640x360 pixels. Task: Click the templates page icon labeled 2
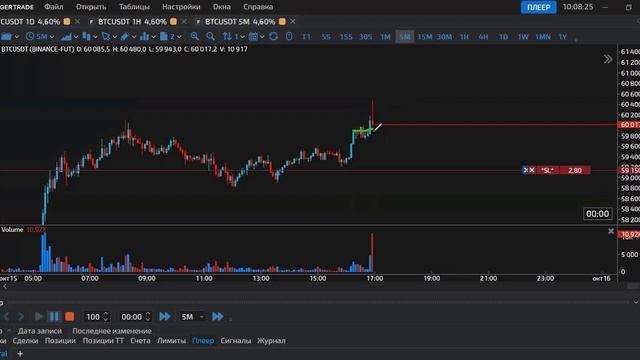click(164, 37)
